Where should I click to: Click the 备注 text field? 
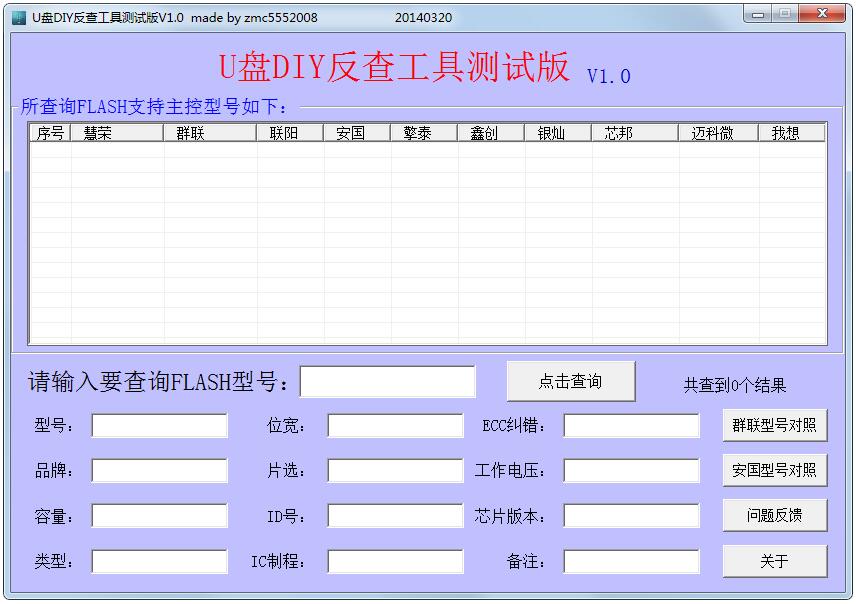click(631, 562)
